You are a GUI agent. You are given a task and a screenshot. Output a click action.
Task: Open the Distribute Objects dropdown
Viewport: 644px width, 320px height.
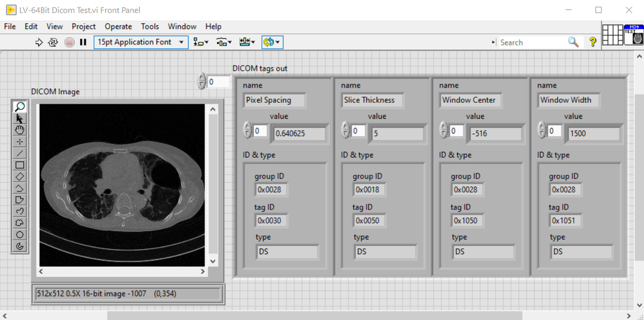(224, 42)
